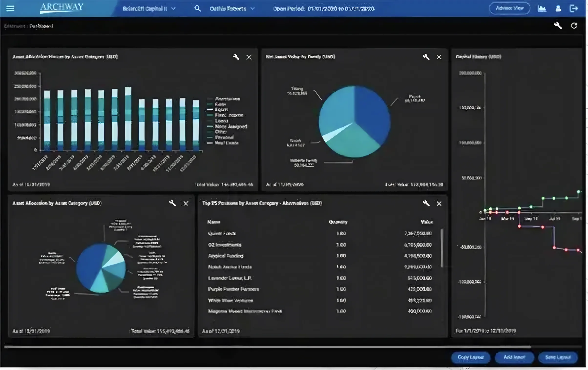588x370 pixels.
Task: Select the Atypical Funding position row
Action: (320, 256)
